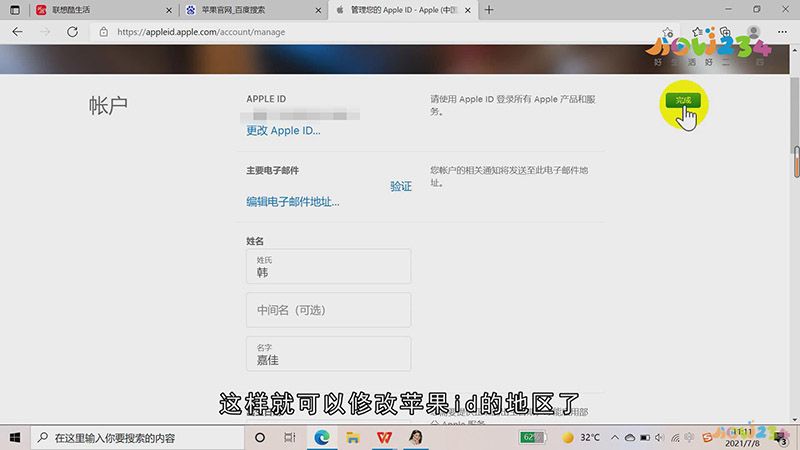Click the green battery 62 indicator

point(532,437)
